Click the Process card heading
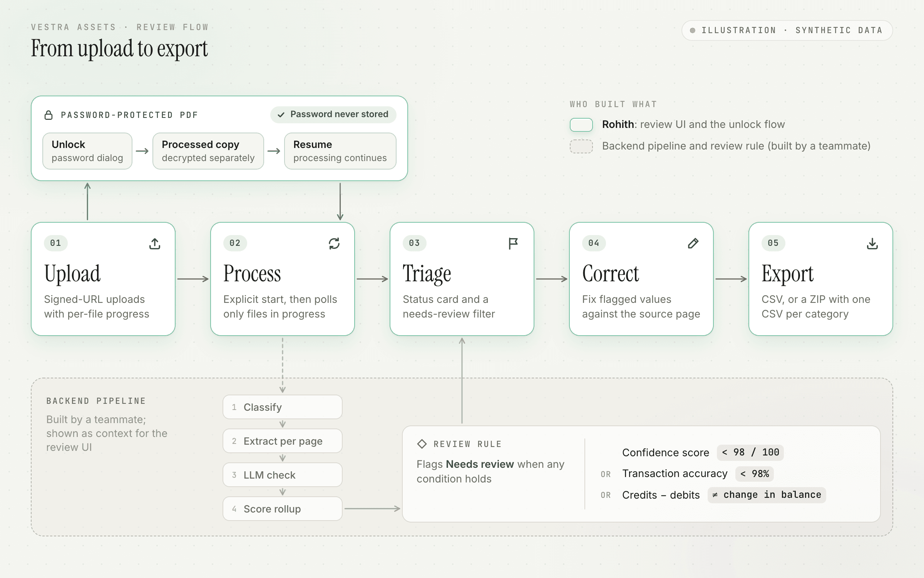 [252, 274]
